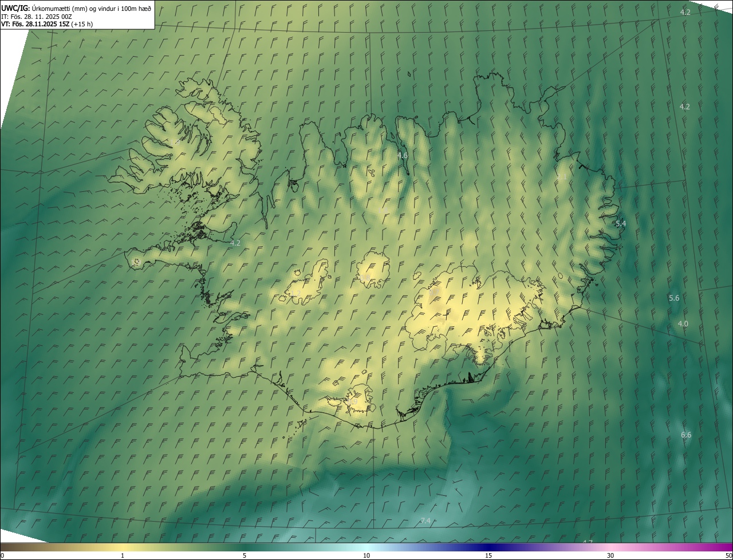Click the 5.6 value label on the map

pyautogui.click(x=674, y=298)
